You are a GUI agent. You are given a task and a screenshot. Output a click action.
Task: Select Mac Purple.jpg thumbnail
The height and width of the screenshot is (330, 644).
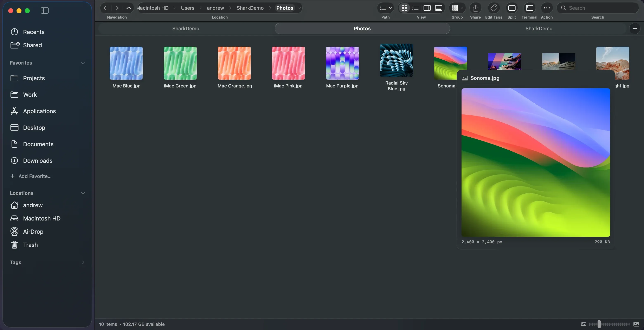[342, 63]
